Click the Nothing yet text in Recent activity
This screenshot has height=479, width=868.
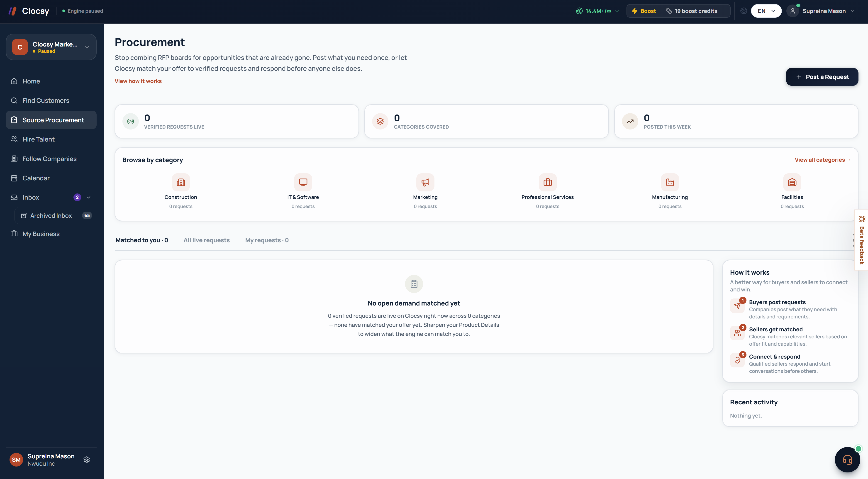point(746,416)
